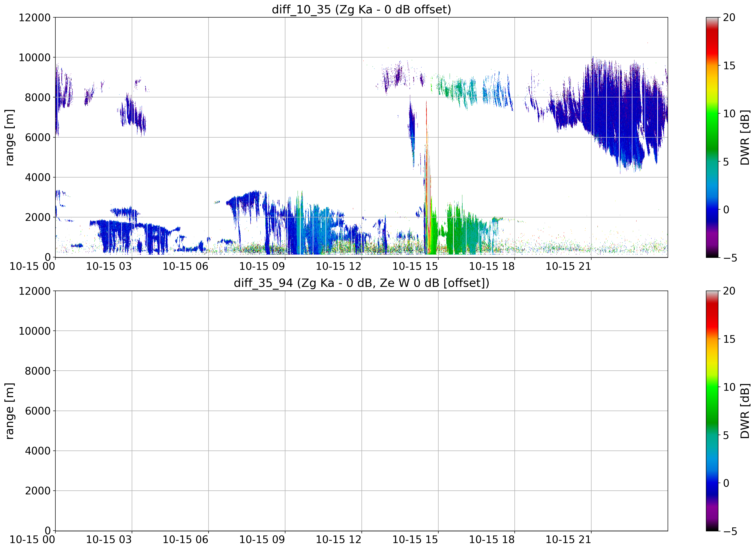
Task: Click the DWR colorbar beside the diff_10_35 plot
Action: [x=712, y=137]
